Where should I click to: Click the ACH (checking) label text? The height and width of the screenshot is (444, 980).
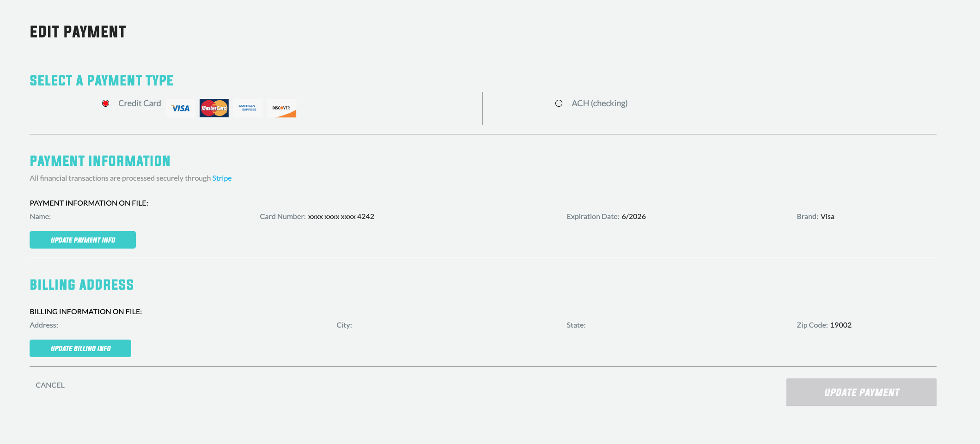599,103
